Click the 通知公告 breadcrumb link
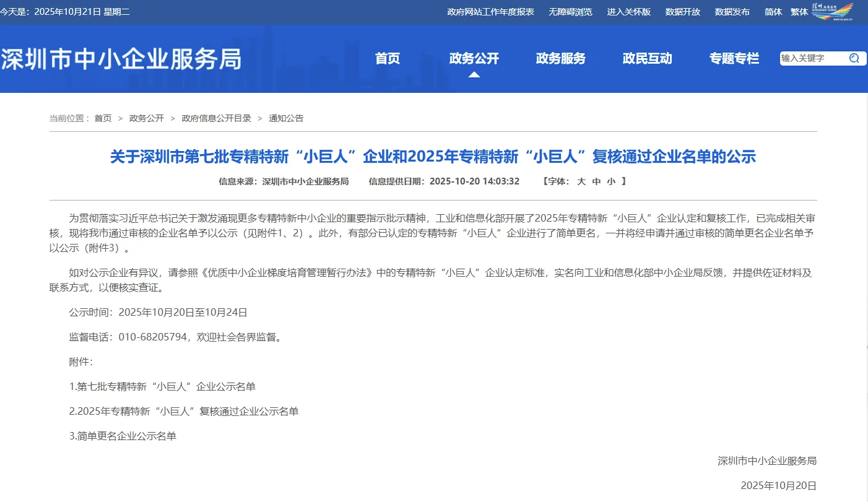Screen dimensions: 868x502 [x=286, y=118]
